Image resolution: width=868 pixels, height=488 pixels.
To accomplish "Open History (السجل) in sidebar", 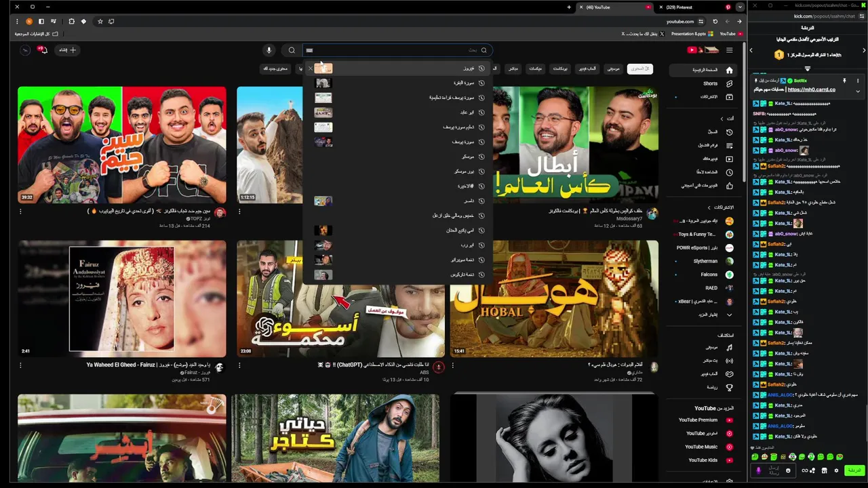I will pyautogui.click(x=704, y=132).
